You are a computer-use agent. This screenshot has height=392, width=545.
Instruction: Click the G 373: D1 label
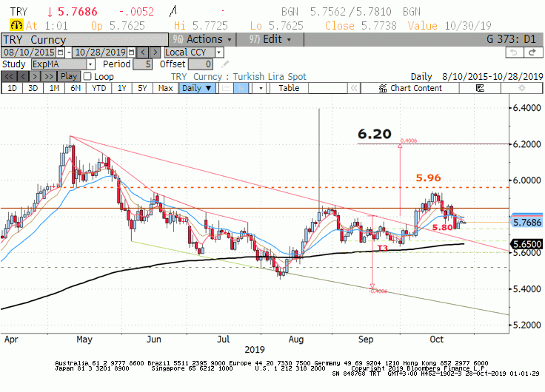(x=511, y=39)
